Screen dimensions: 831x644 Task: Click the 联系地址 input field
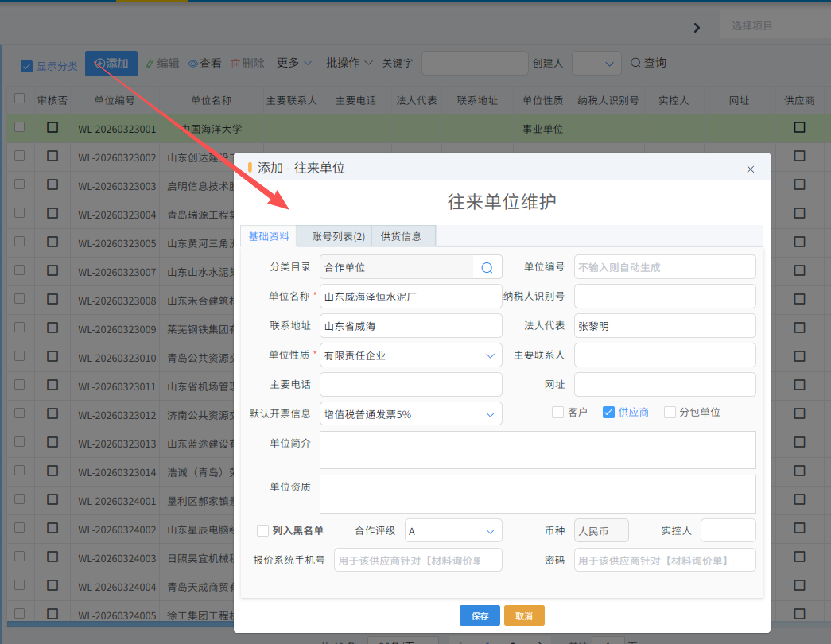click(411, 326)
